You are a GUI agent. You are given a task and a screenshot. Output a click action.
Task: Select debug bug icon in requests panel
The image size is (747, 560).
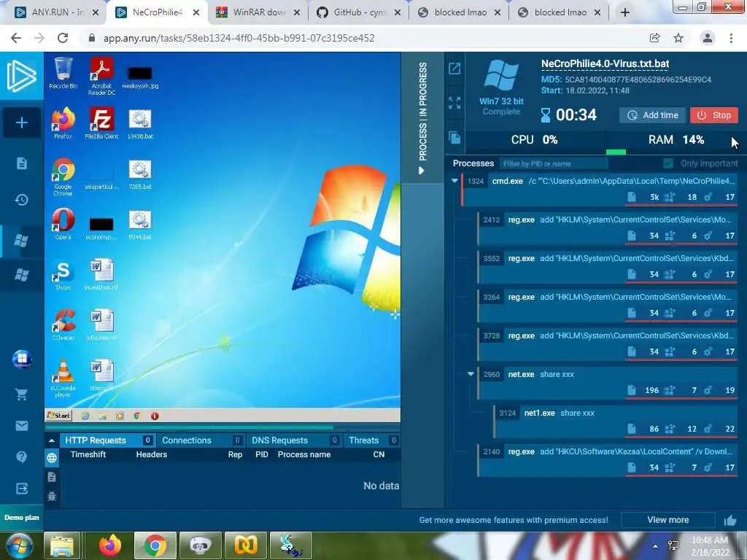[x=52, y=496]
